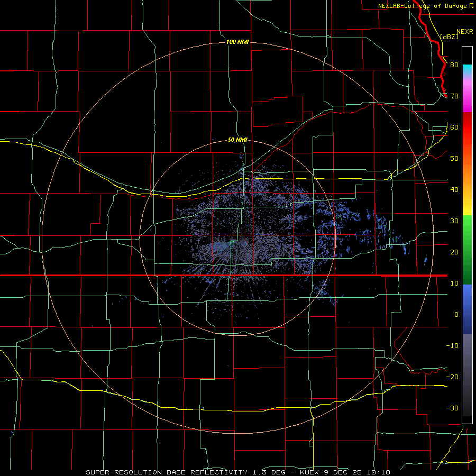Select the 10 value on the dBZ scale
The image size is (476, 476).
tap(454, 283)
